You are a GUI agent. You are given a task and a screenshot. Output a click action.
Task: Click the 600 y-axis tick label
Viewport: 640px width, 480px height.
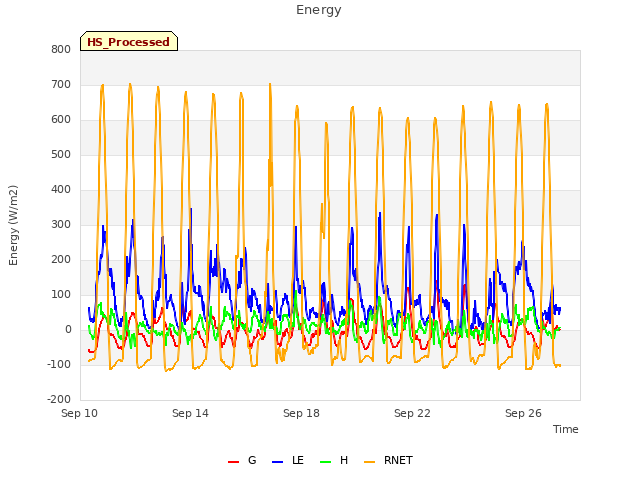pos(61,120)
